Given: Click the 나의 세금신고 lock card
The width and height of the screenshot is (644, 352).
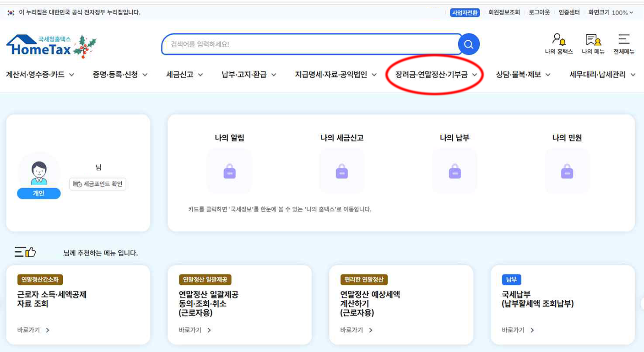Looking at the screenshot, I should tap(342, 171).
